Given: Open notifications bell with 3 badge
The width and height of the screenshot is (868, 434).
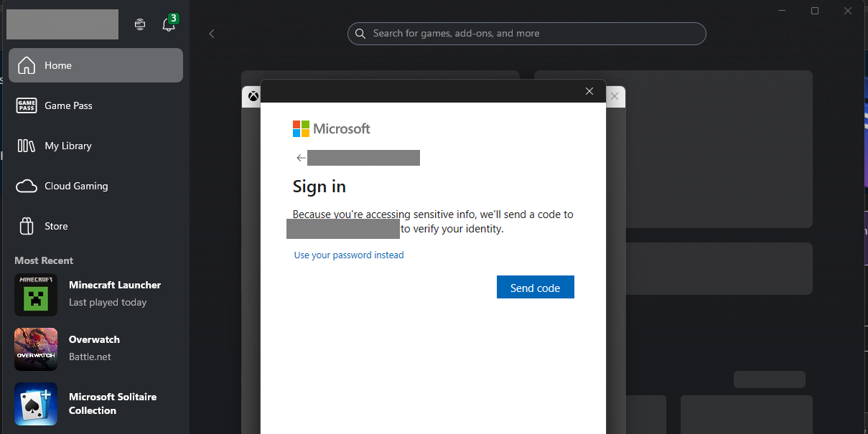Looking at the screenshot, I should tap(169, 24).
